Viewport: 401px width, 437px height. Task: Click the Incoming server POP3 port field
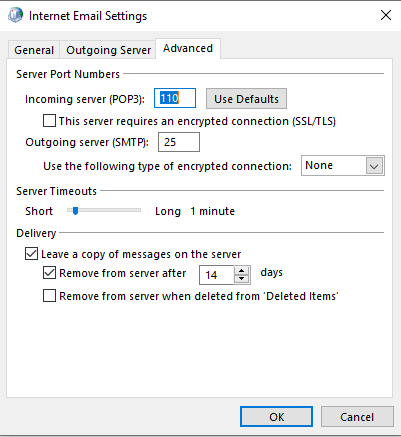[175, 98]
